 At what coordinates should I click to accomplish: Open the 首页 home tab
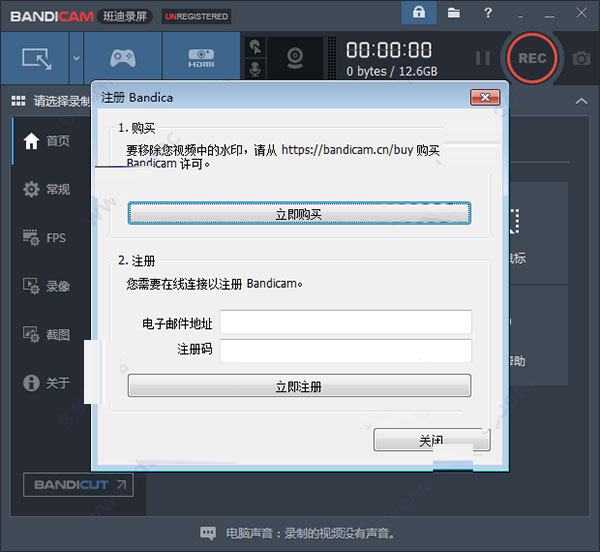pos(47,141)
